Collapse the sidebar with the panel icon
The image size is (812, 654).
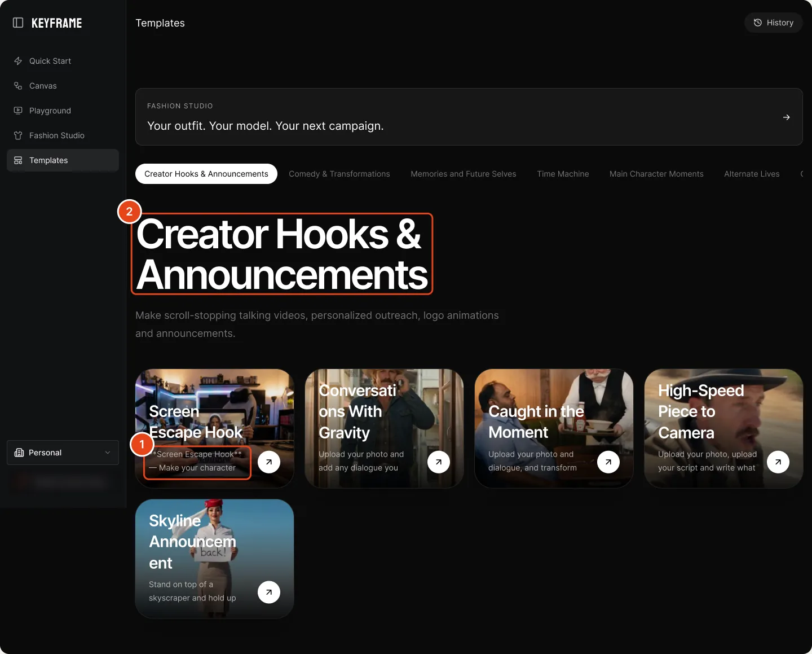[18, 23]
